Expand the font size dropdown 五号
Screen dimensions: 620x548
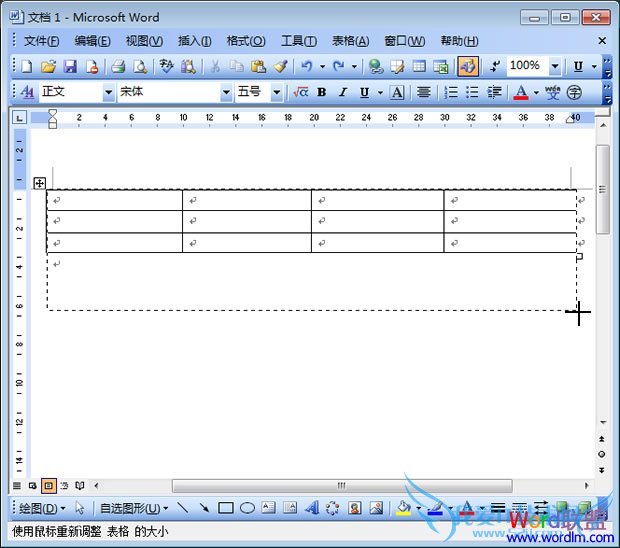(277, 93)
